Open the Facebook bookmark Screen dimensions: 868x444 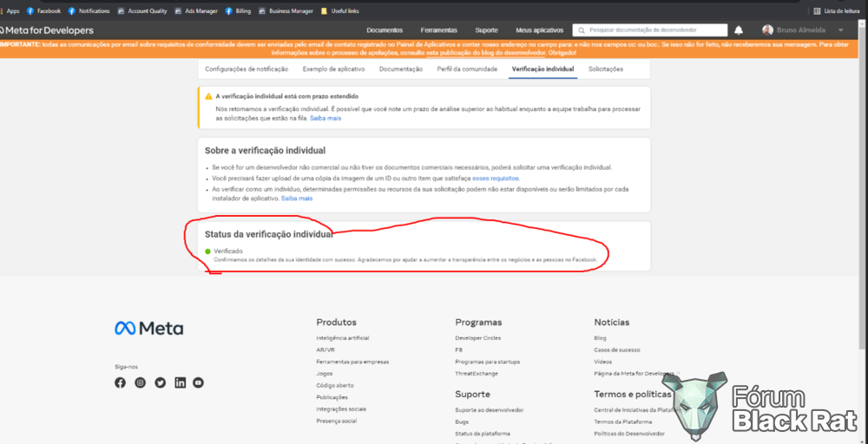pos(43,11)
